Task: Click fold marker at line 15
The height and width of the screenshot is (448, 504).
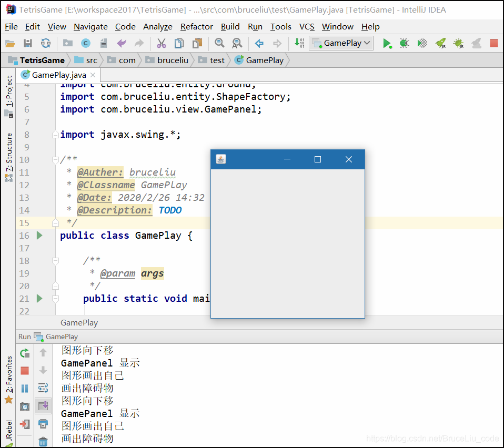Action: click(55, 222)
